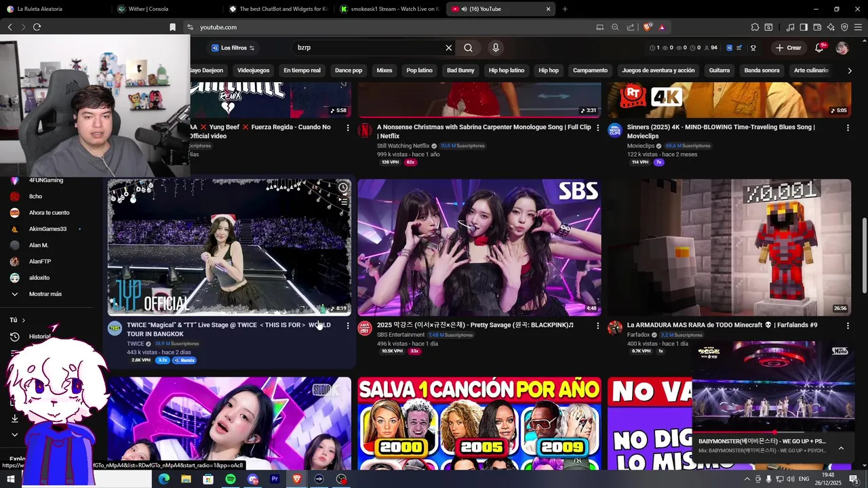This screenshot has height=488, width=868.
Task: Add TWICE video to Watch Later
Action: pyautogui.click(x=343, y=188)
